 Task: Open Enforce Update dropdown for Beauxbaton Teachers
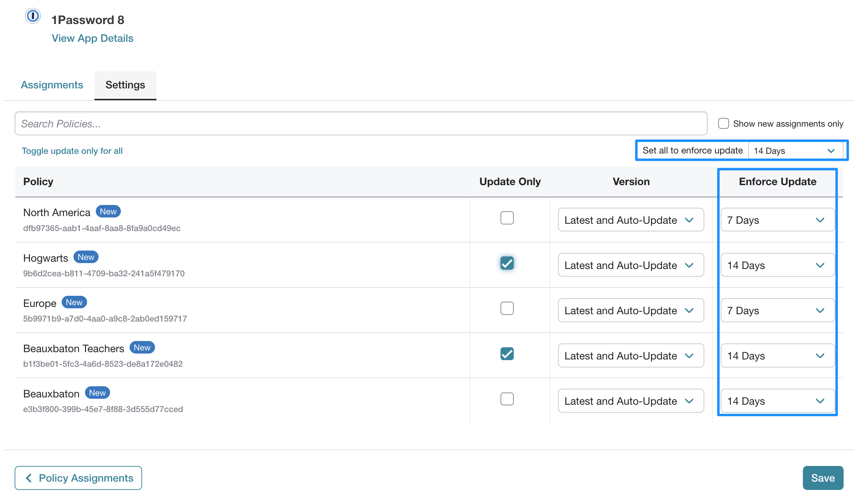(777, 356)
